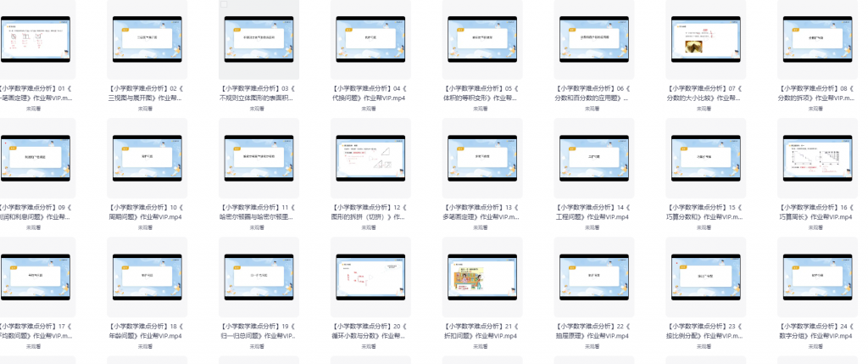Click the file name of video 11 哈密尔顿圈
This screenshot has height=364, width=868.
257,211
